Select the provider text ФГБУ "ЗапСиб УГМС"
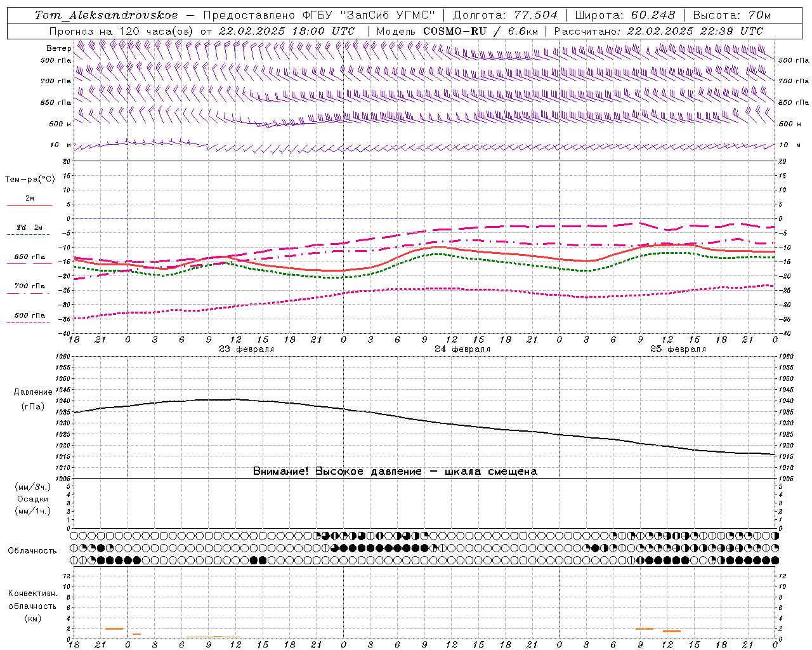The width and height of the screenshot is (812, 650). (x=370, y=15)
